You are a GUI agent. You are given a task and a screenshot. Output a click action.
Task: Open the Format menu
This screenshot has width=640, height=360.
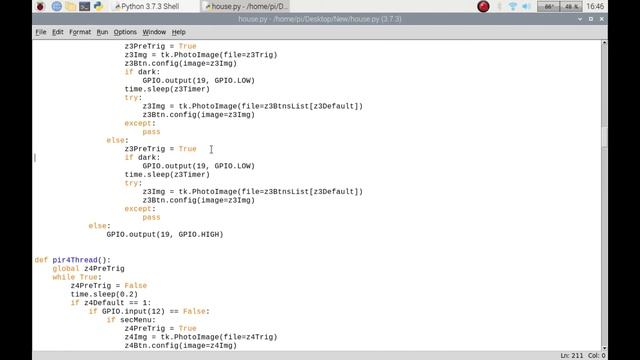80,32
